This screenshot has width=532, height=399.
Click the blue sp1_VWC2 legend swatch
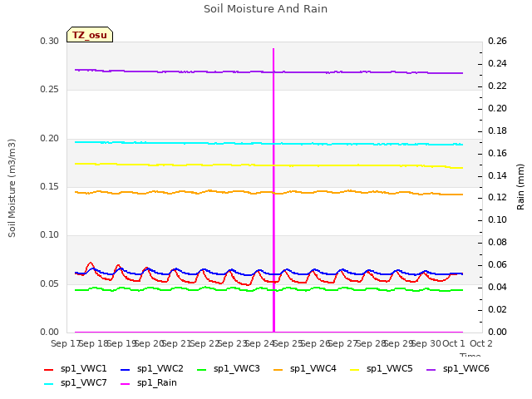[x=126, y=370]
